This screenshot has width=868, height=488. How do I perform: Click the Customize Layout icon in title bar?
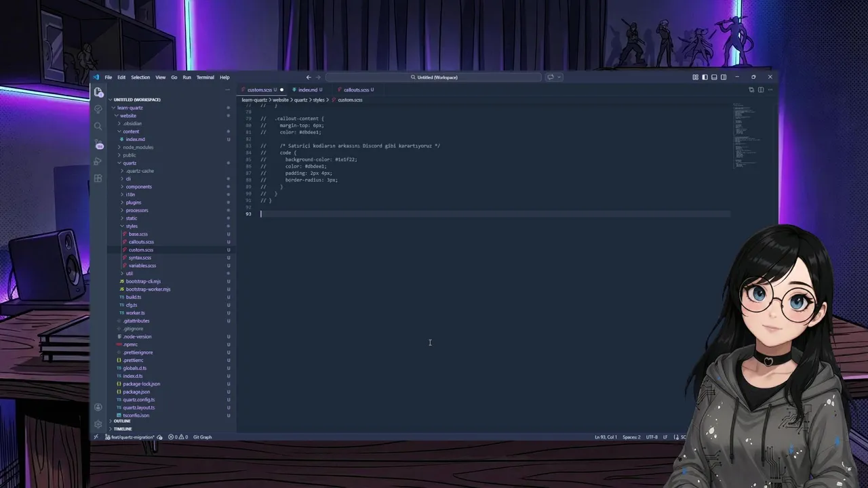695,77
